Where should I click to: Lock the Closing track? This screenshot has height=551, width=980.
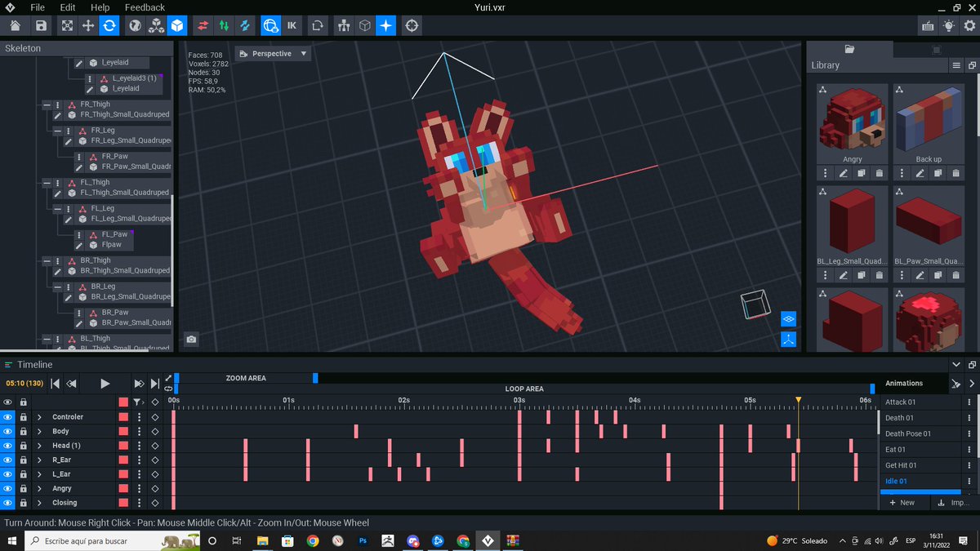pyautogui.click(x=24, y=503)
